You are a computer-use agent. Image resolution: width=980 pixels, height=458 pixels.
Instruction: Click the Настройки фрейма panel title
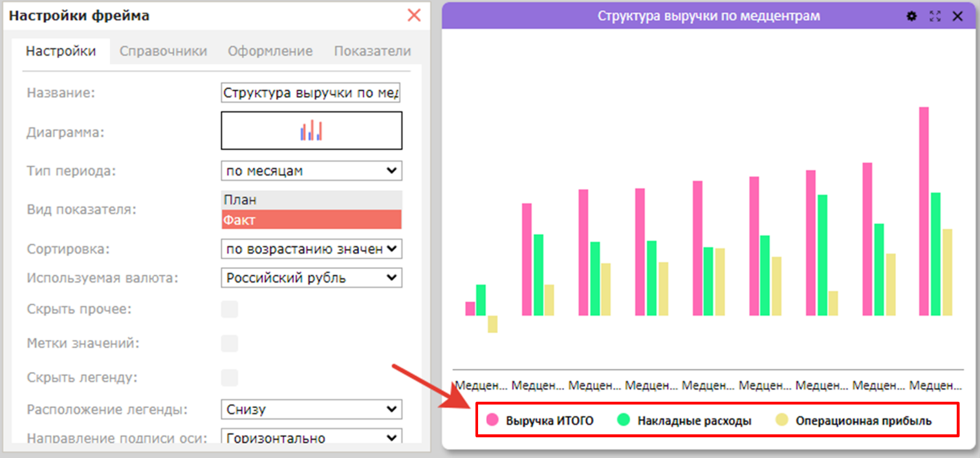point(79,16)
